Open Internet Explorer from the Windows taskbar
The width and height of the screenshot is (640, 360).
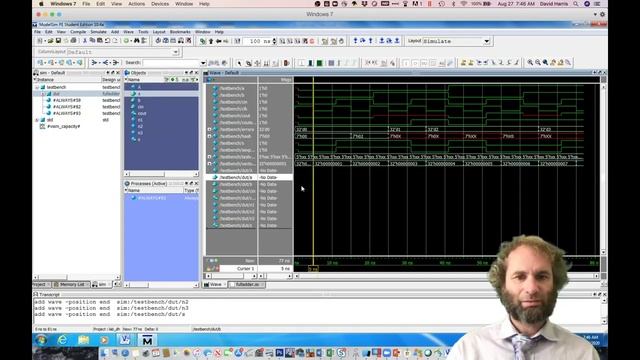pos(62,340)
